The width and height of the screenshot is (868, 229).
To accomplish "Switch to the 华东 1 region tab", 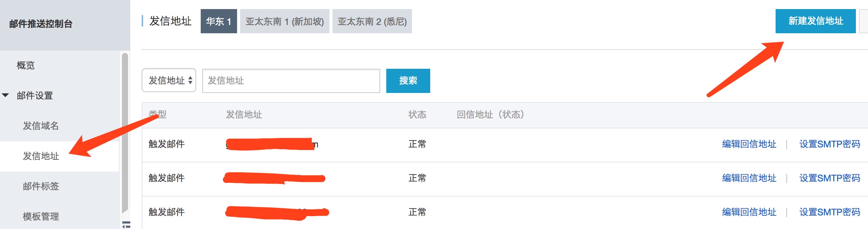I will coord(218,22).
